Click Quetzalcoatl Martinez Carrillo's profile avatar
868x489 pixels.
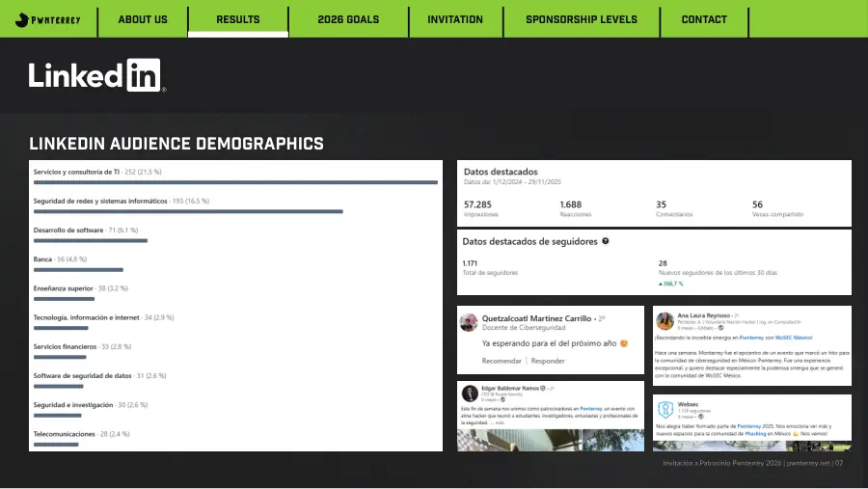[469, 322]
